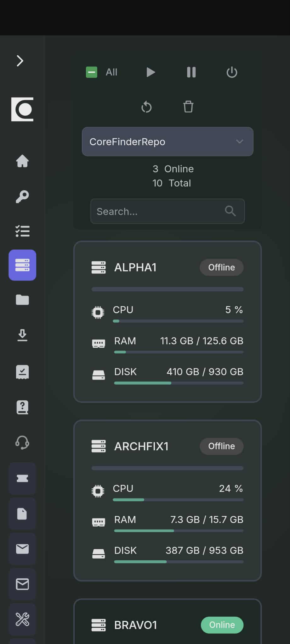Open the CoreFinderRepo dropdown

point(167,142)
